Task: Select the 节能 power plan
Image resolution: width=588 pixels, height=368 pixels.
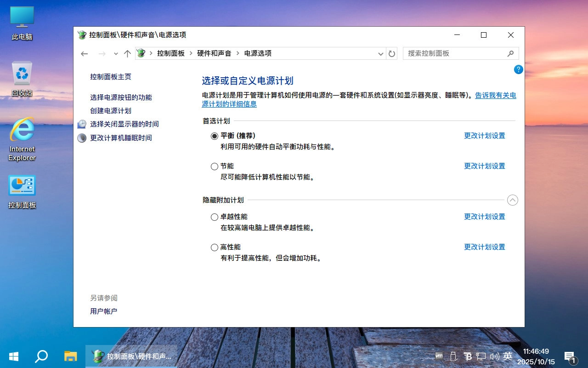Action: pos(214,166)
